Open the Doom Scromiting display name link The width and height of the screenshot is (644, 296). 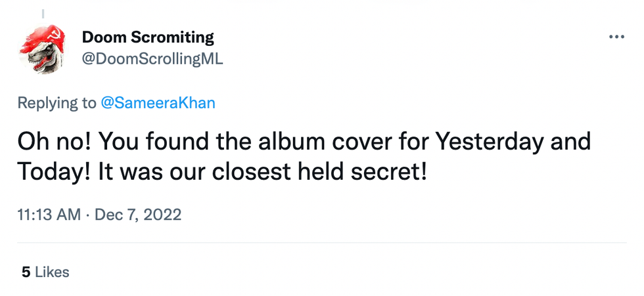point(148,37)
